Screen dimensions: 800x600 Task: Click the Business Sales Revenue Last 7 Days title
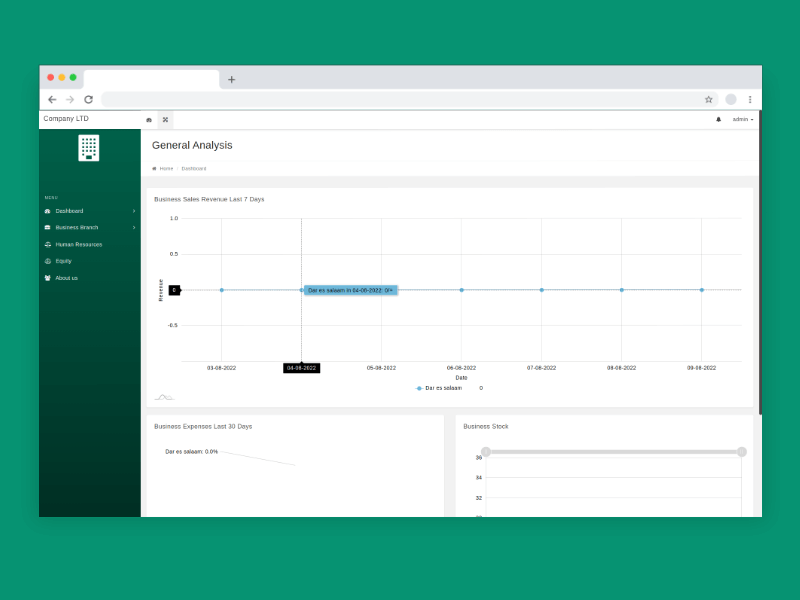tap(209, 199)
